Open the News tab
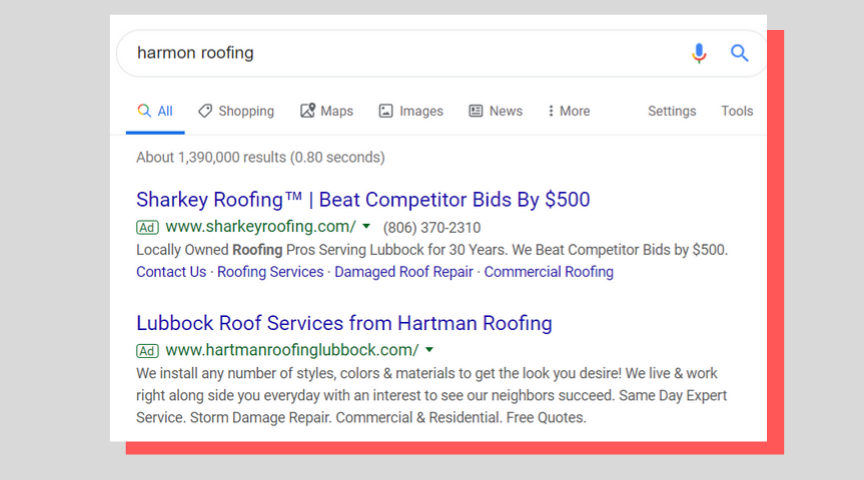This screenshot has height=480, width=864. [x=495, y=111]
